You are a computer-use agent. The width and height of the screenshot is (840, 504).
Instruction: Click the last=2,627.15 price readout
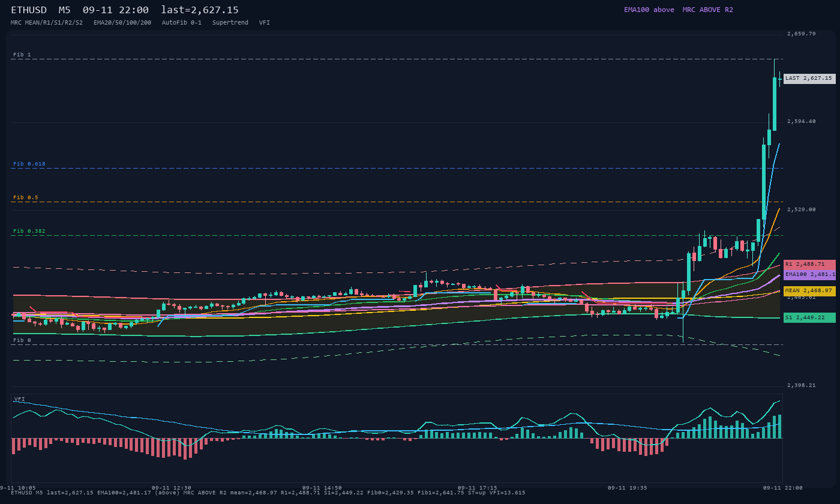[x=200, y=10]
